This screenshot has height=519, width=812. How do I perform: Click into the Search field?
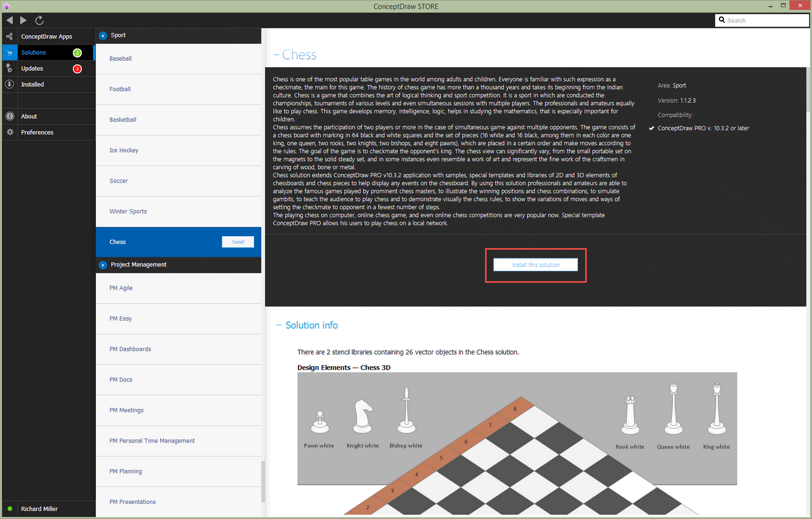(x=762, y=20)
